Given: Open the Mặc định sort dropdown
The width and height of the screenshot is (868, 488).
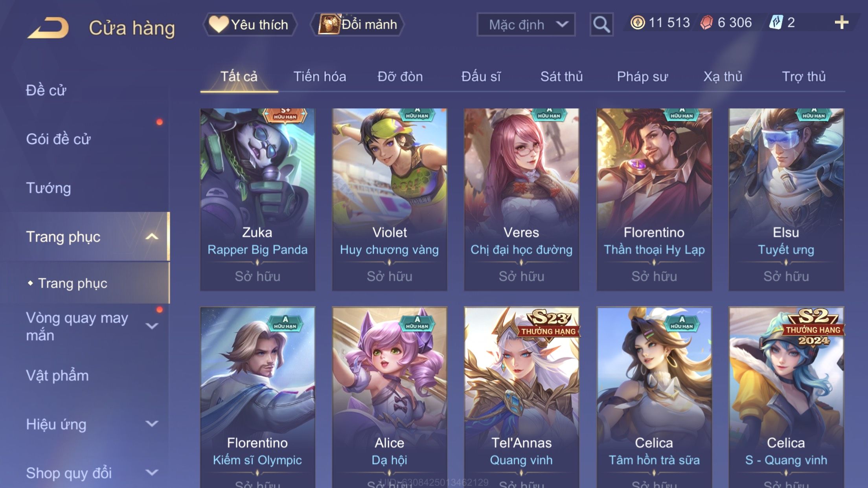Looking at the screenshot, I should click(x=526, y=24).
